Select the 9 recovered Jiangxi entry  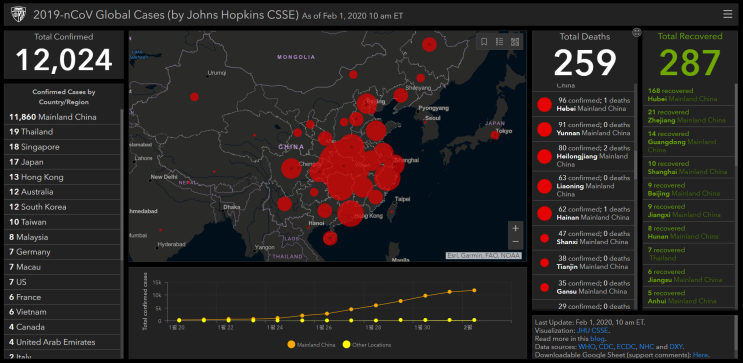pyautogui.click(x=688, y=210)
